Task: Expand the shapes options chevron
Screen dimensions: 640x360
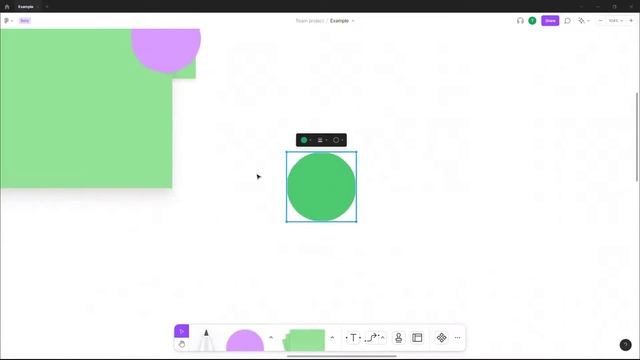Action: 271,338
